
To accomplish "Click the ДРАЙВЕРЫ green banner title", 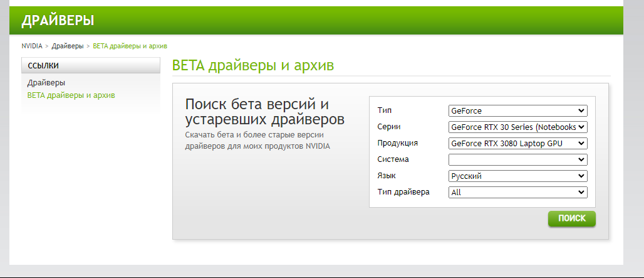I will 58,20.
